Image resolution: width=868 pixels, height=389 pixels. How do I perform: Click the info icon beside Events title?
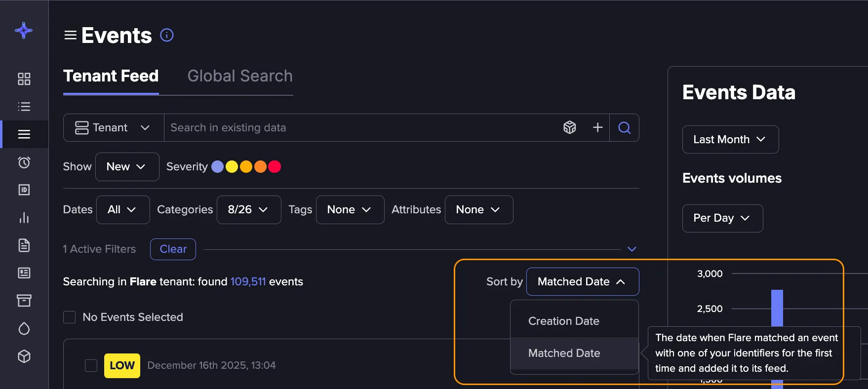167,35
